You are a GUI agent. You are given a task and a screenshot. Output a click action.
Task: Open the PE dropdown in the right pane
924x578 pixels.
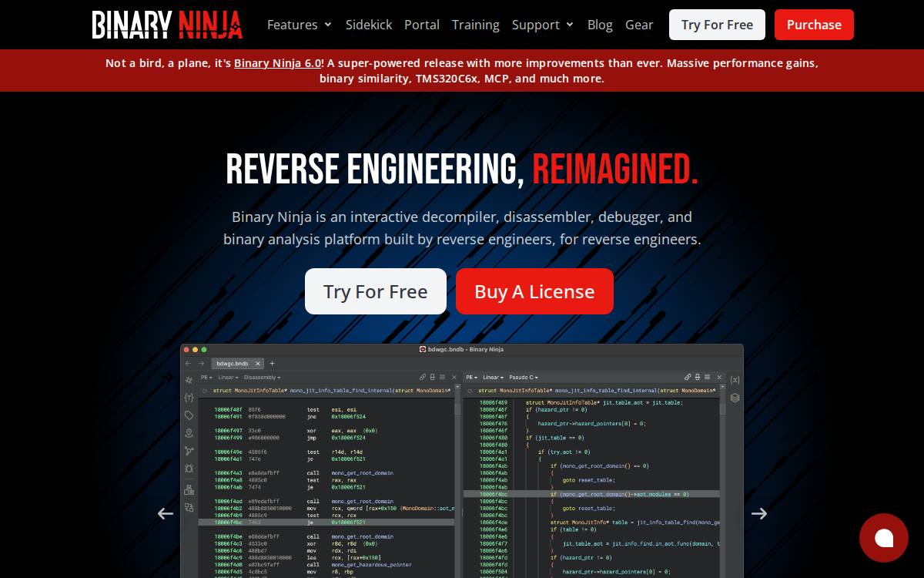tap(471, 378)
